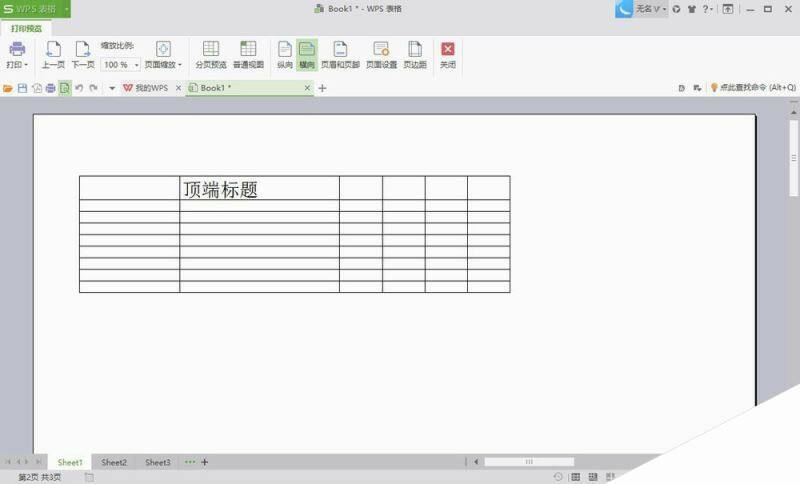Select the Sheet1 sheet tab

point(70,462)
